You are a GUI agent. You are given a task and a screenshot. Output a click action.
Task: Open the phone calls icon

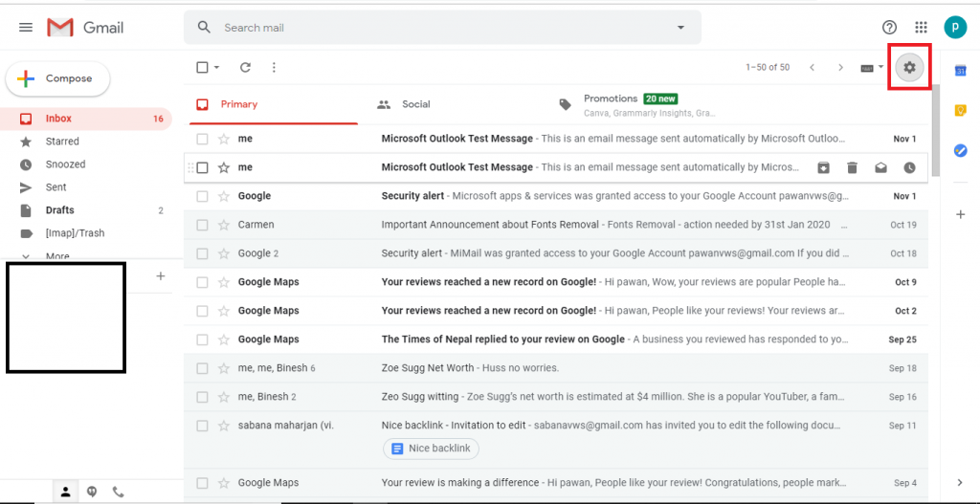coord(118,492)
